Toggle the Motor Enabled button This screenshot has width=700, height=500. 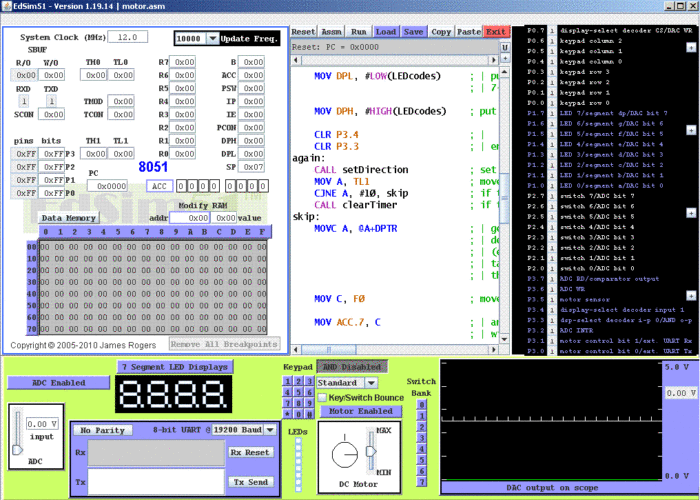tap(361, 411)
